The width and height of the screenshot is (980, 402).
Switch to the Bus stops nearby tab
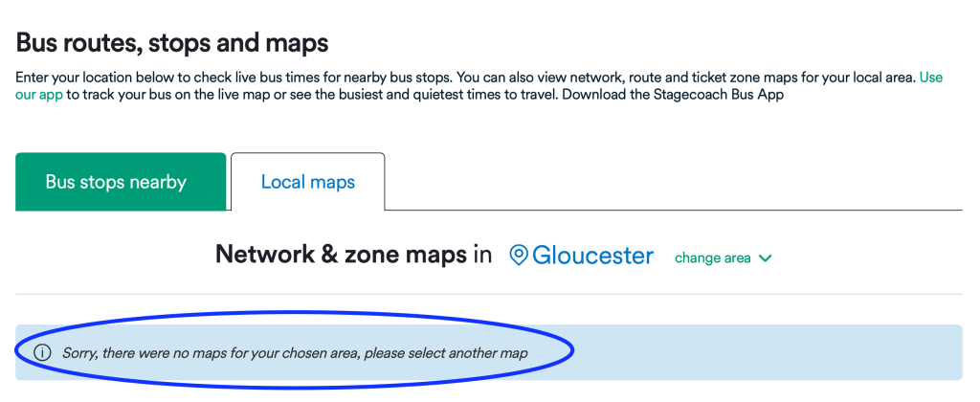point(116,182)
